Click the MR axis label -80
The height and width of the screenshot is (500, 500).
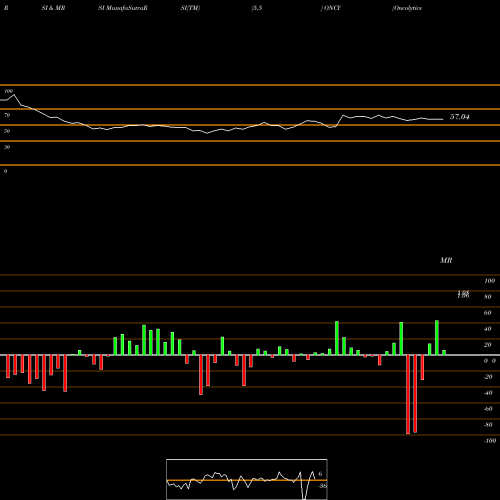point(488,425)
